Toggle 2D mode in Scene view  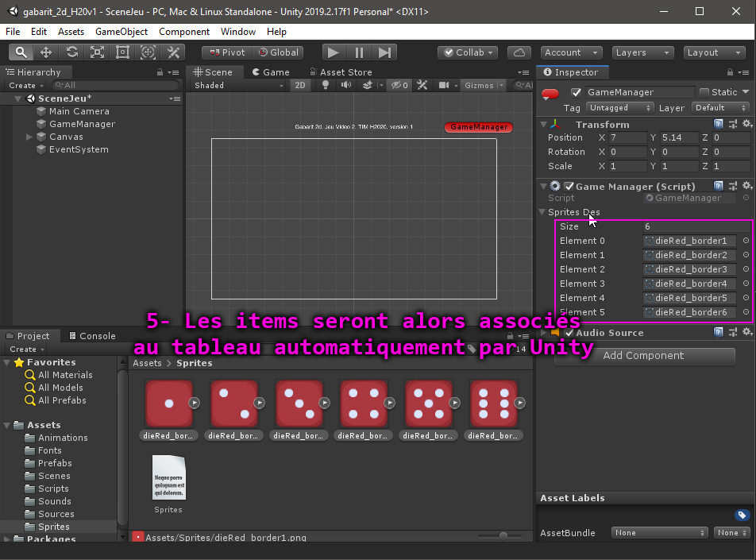click(299, 86)
